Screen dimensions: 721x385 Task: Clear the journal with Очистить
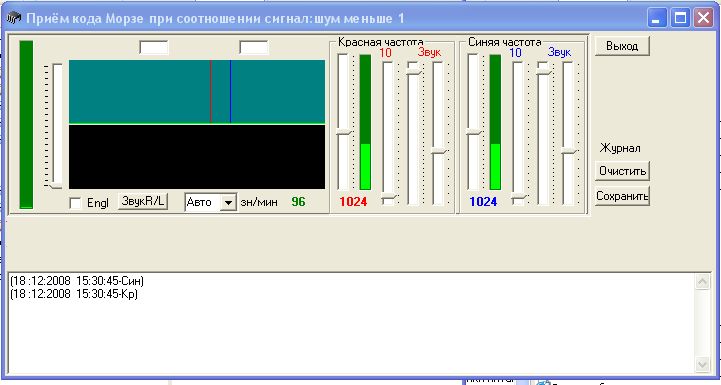click(622, 171)
